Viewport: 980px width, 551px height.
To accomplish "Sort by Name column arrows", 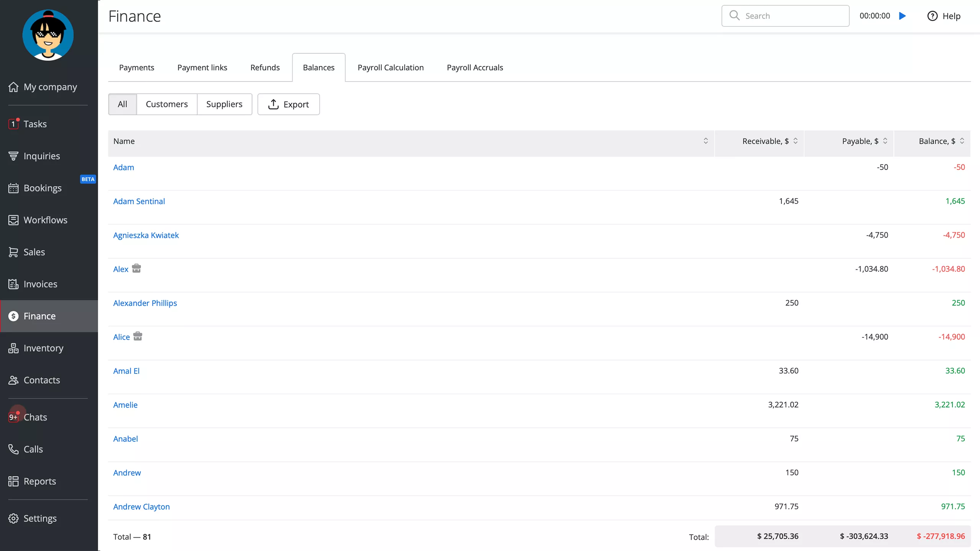I will [x=706, y=141].
